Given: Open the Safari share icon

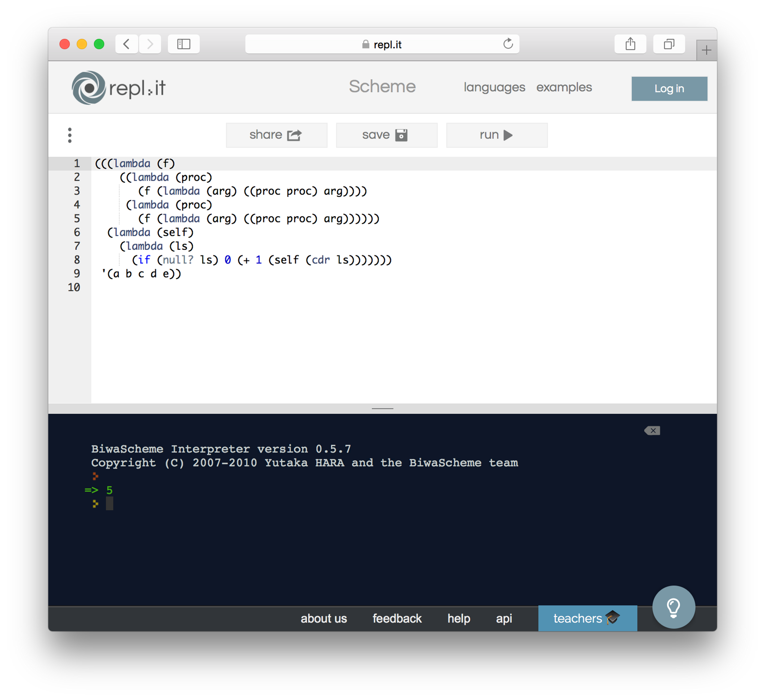Looking at the screenshot, I should point(630,44).
